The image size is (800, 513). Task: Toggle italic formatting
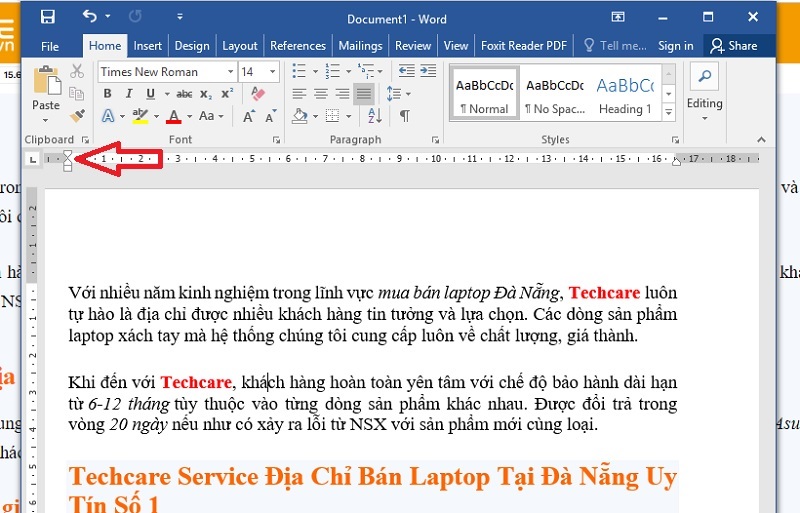pos(129,94)
